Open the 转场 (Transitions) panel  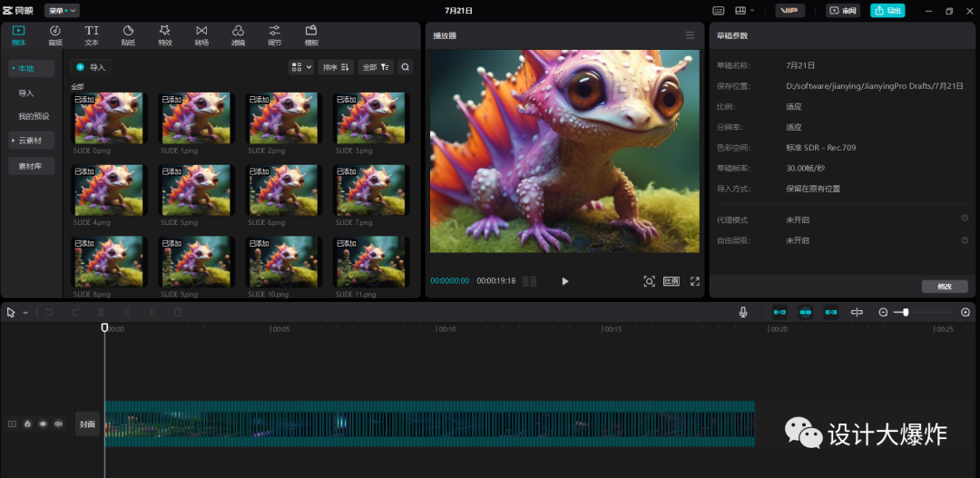click(201, 35)
